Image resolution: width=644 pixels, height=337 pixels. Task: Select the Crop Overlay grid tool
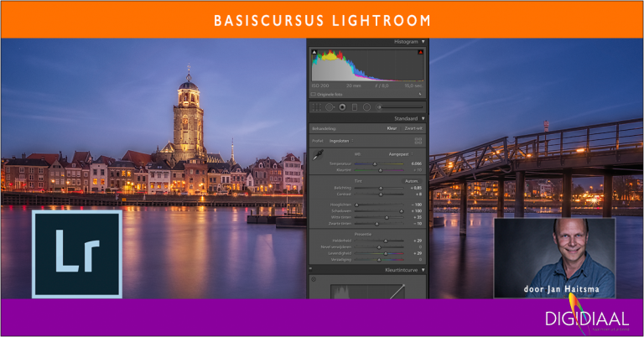(317, 107)
